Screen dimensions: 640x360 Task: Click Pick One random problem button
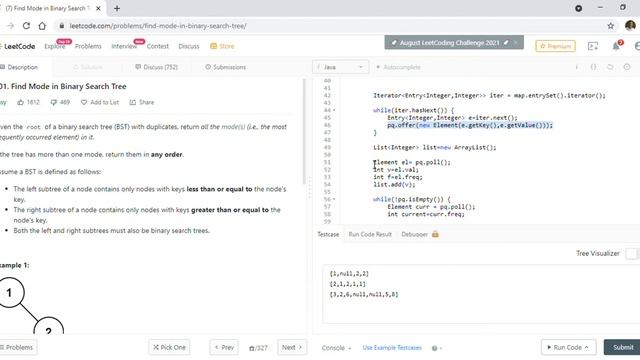click(x=169, y=347)
